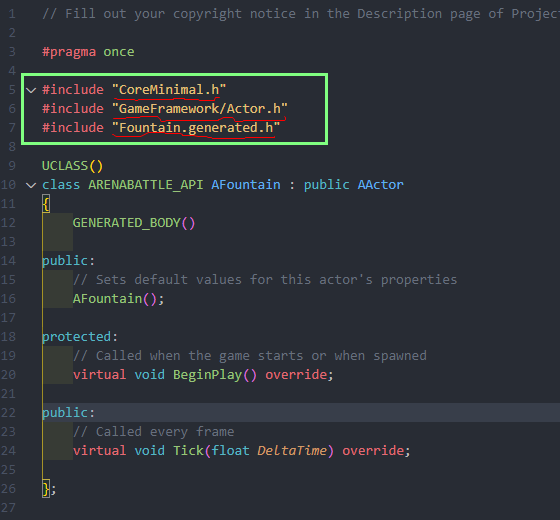Click the GENERATED_BODY() macro
Screen dimensions: 560x520
click(x=134, y=223)
